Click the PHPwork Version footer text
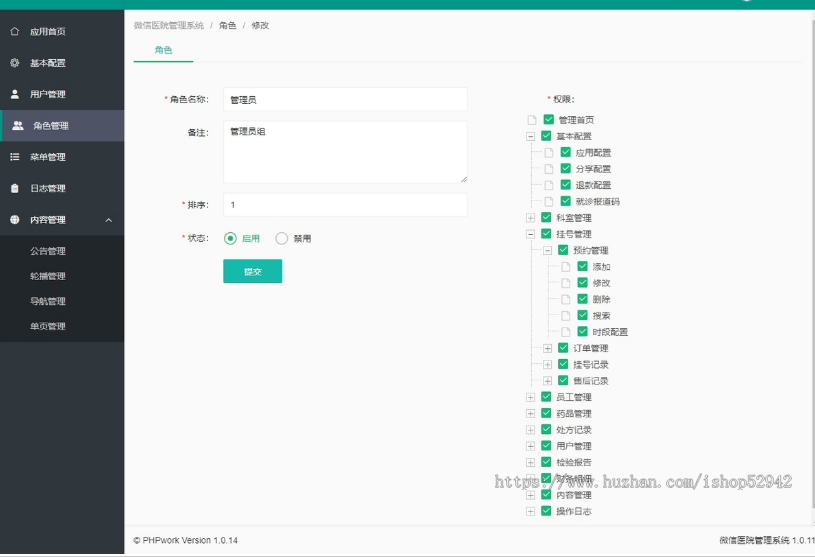 (x=186, y=540)
